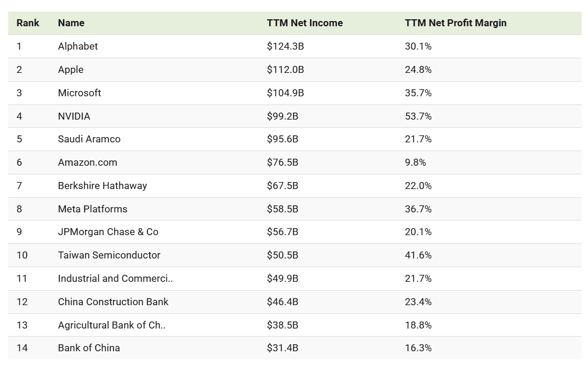Image resolution: width=588 pixels, height=374 pixels.
Task: Click the TTM Net Profit Margin header
Action: coord(456,23)
